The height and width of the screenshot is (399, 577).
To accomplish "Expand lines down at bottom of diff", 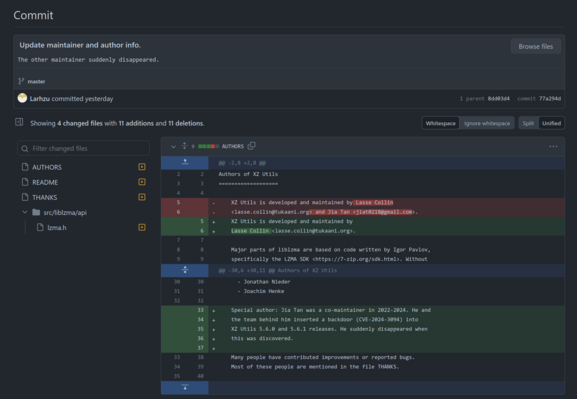I will point(185,387).
